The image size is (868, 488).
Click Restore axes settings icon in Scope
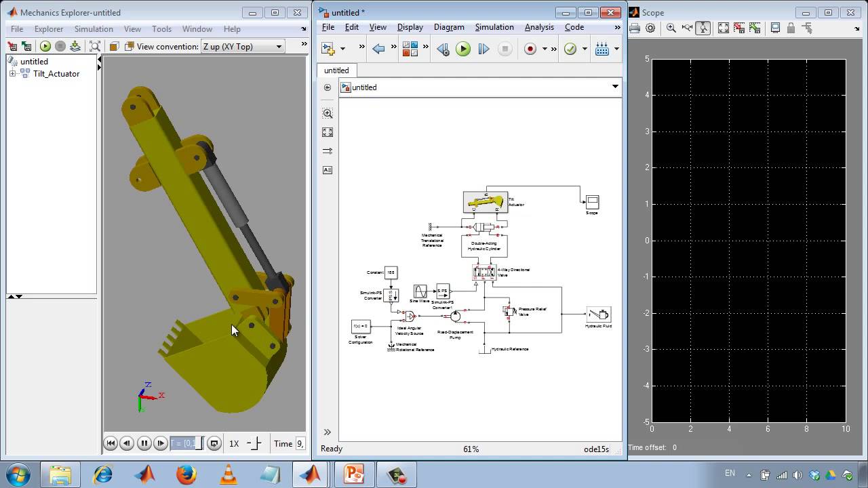pos(755,28)
